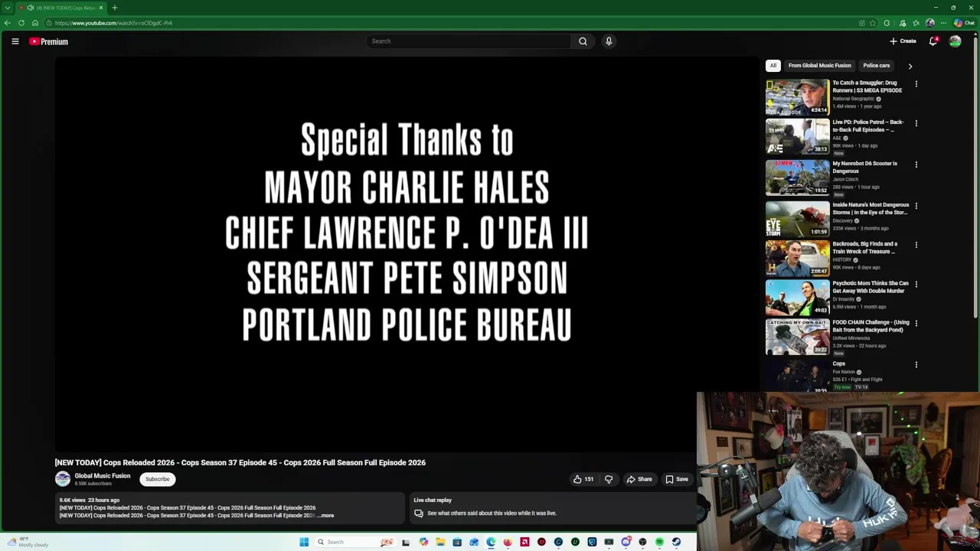The width and height of the screenshot is (980, 551).
Task: Save the video to a playlist
Action: coord(677,479)
